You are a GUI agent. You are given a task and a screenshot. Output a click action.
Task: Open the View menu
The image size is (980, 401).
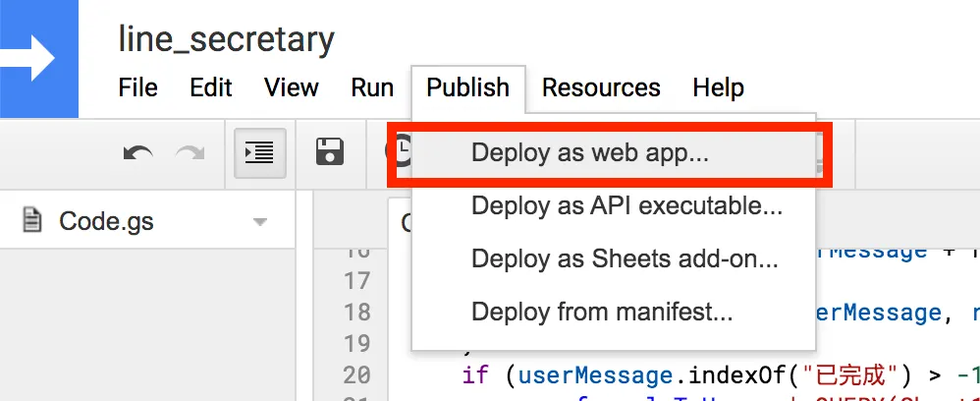coord(292,87)
